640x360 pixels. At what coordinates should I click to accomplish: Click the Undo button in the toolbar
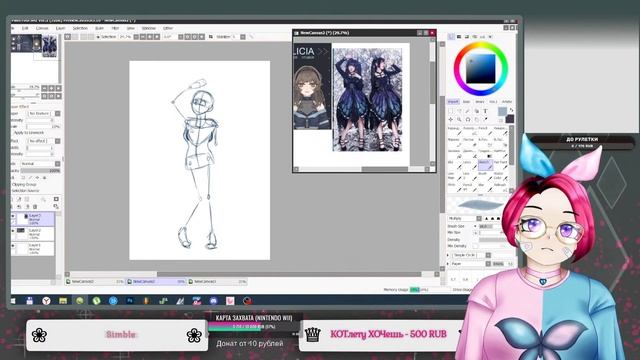tap(67, 37)
